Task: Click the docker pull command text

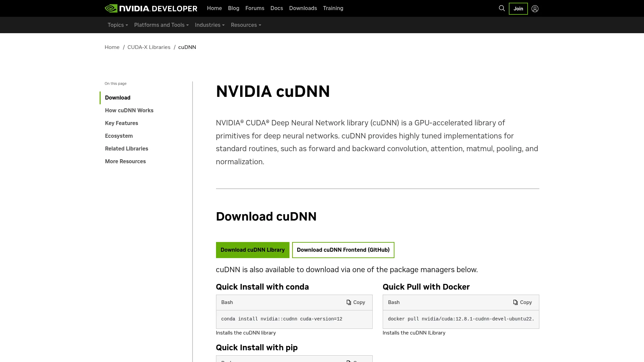Action: 461,319
